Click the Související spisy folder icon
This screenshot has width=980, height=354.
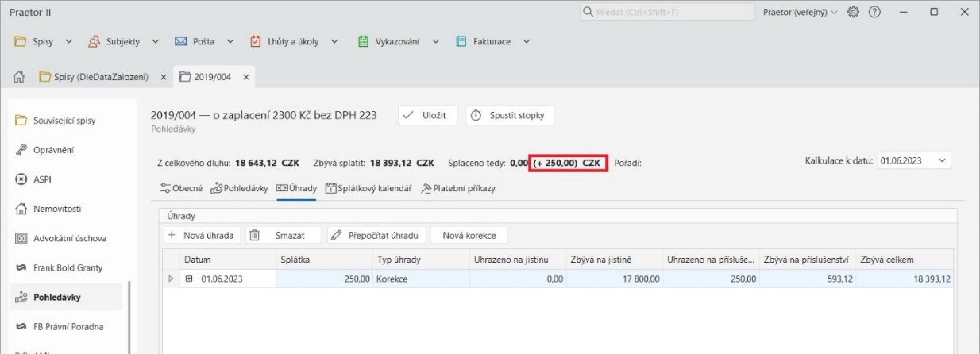pyautogui.click(x=21, y=121)
